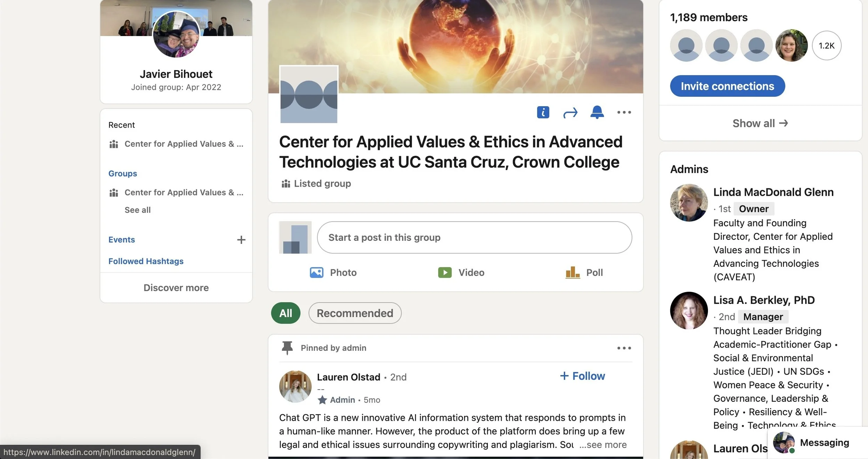Add a Video to a post
The width and height of the screenshot is (868, 459).
click(x=461, y=272)
